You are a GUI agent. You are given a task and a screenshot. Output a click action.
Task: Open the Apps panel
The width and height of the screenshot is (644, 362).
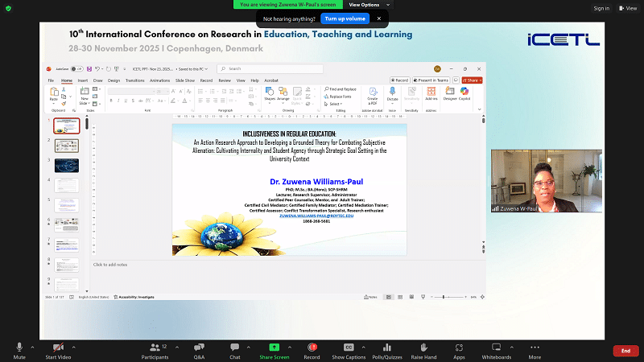pos(459,347)
